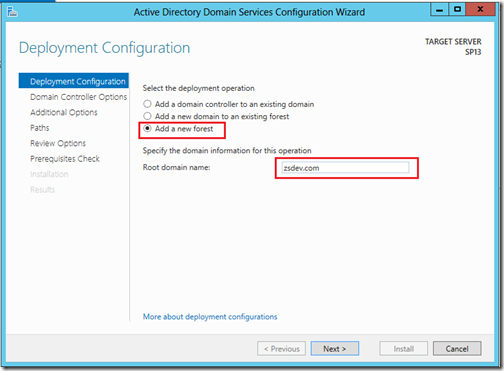Click the disabled Results step
The width and height of the screenshot is (504, 371).
tap(42, 190)
